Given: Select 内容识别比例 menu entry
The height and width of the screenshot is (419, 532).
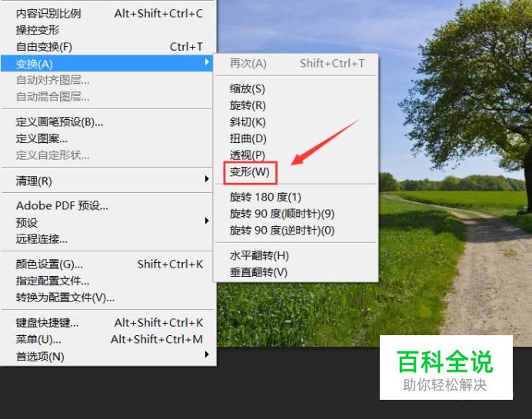Looking at the screenshot, I should point(108,14).
